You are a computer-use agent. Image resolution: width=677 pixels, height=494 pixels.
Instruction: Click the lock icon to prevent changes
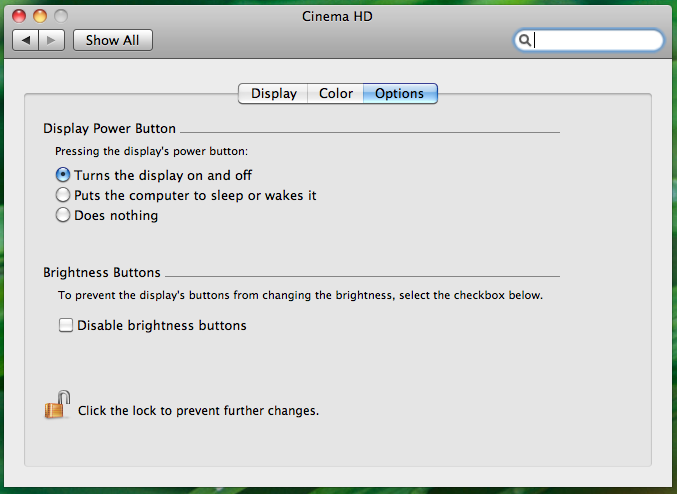(x=57, y=405)
